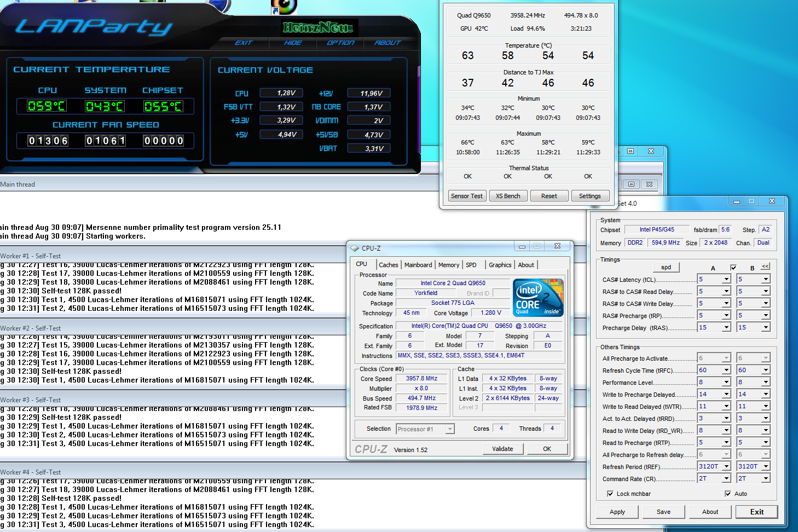
Task: Click the Worker #1 - Self-Test pane title
Action: (x=31, y=256)
